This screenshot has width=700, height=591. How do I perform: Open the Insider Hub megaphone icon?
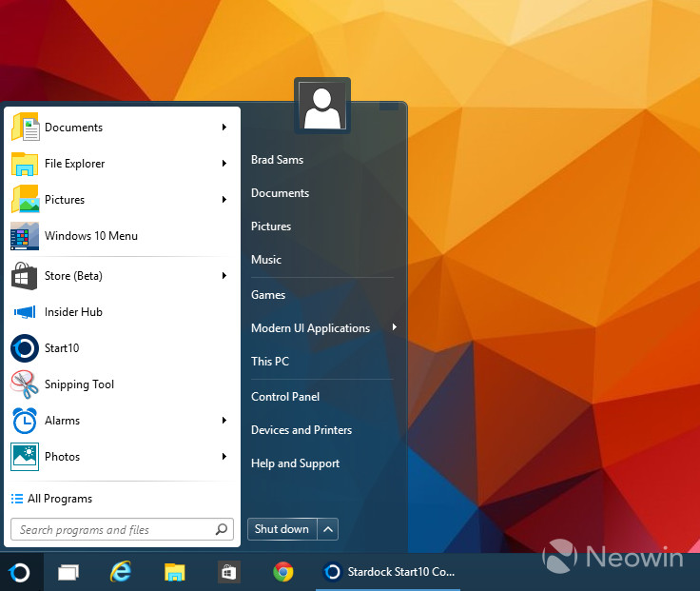25,312
